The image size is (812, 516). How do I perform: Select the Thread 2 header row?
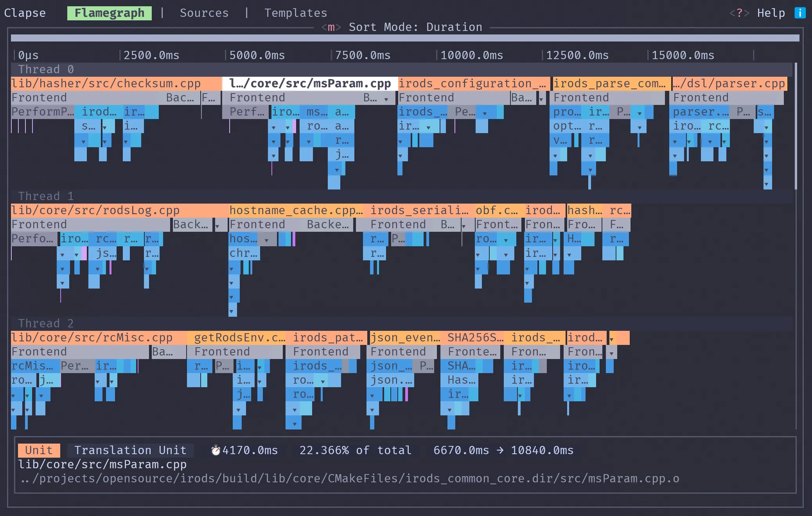coord(401,323)
